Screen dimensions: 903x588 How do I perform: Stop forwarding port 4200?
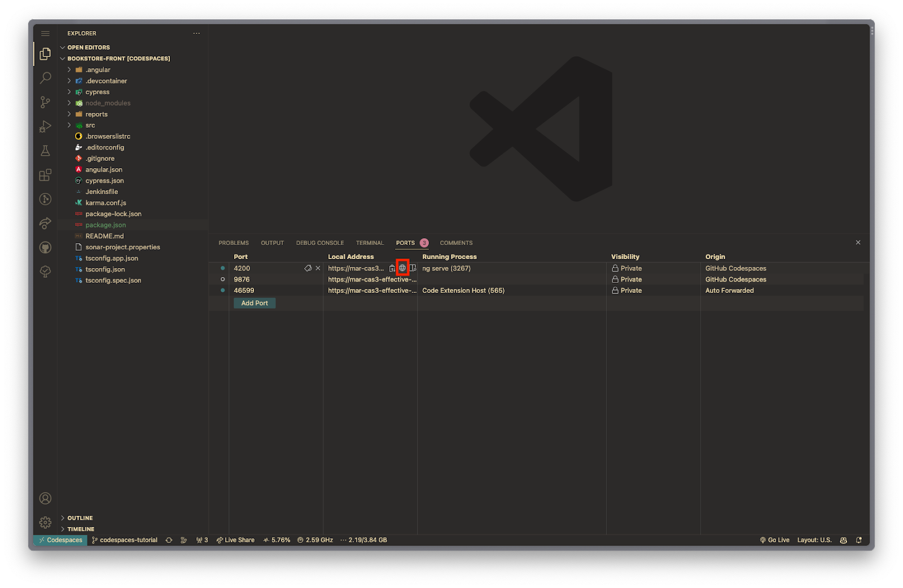(x=318, y=269)
